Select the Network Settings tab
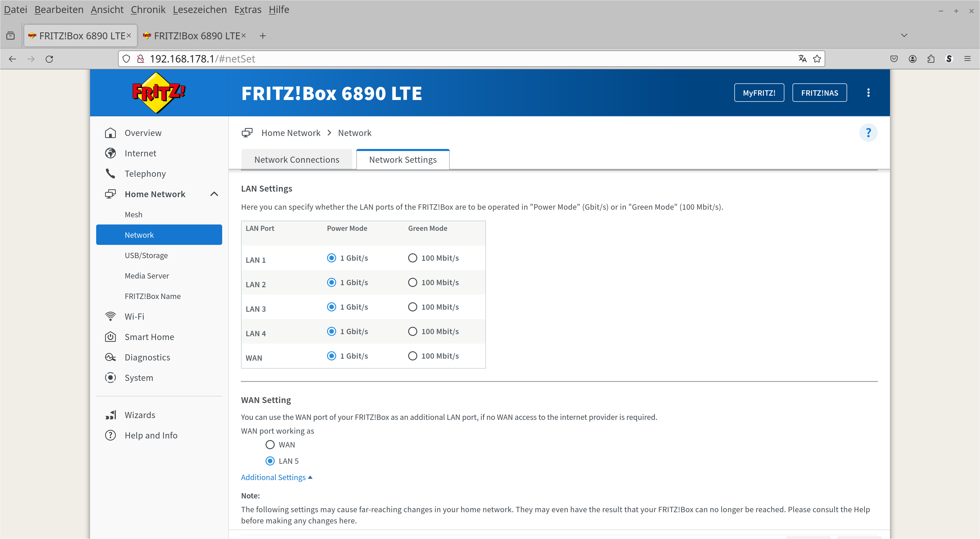Screen dimensions: 980x539 tap(403, 160)
